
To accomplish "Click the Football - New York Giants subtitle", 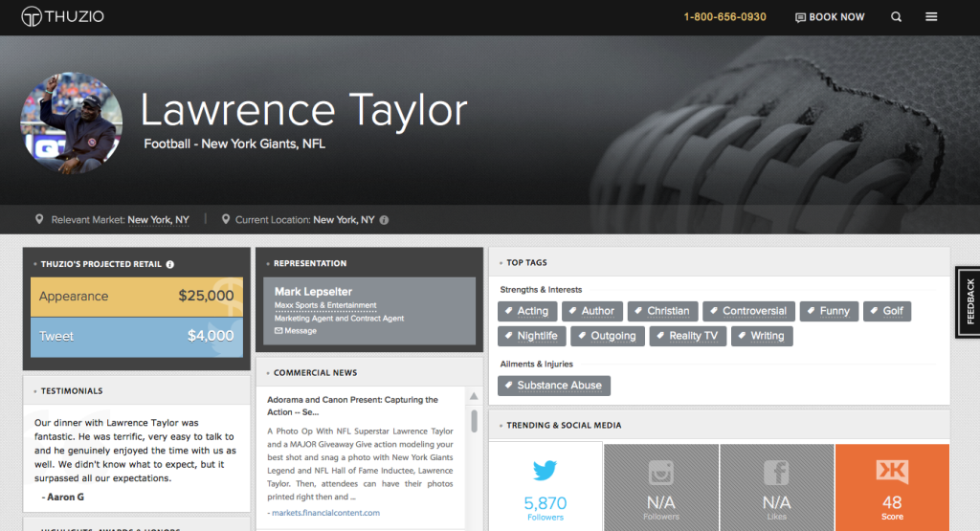I will [x=234, y=144].
